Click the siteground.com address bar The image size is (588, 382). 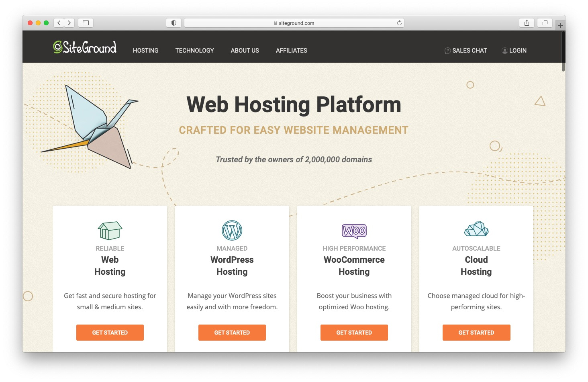click(294, 23)
